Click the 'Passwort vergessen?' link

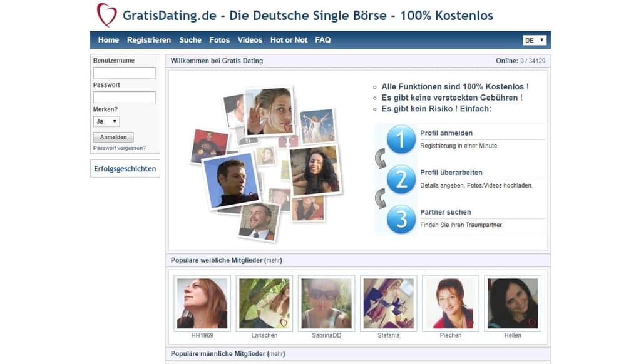click(x=120, y=148)
